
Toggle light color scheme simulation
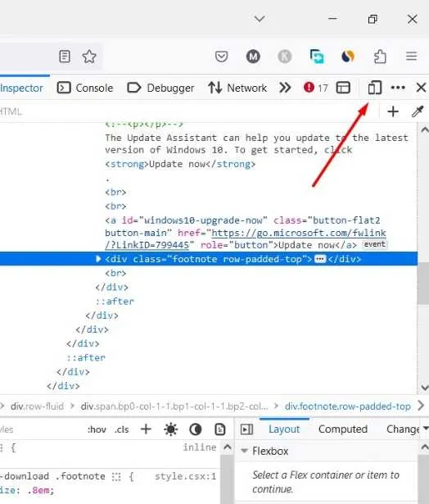(x=170, y=429)
